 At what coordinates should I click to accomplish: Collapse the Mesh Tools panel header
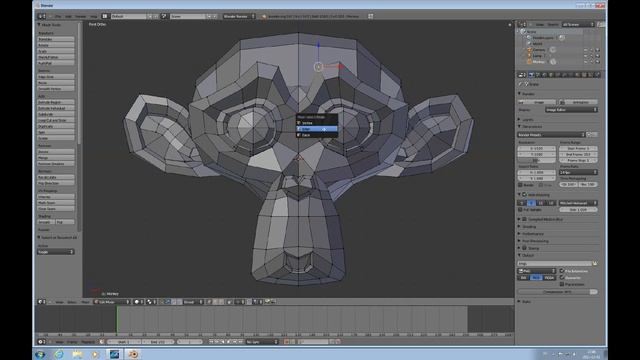tap(50, 25)
